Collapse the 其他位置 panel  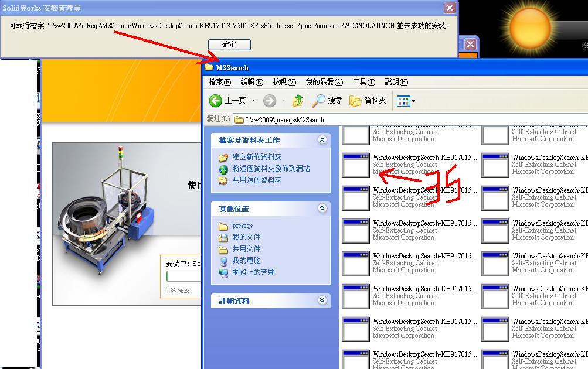coord(322,209)
